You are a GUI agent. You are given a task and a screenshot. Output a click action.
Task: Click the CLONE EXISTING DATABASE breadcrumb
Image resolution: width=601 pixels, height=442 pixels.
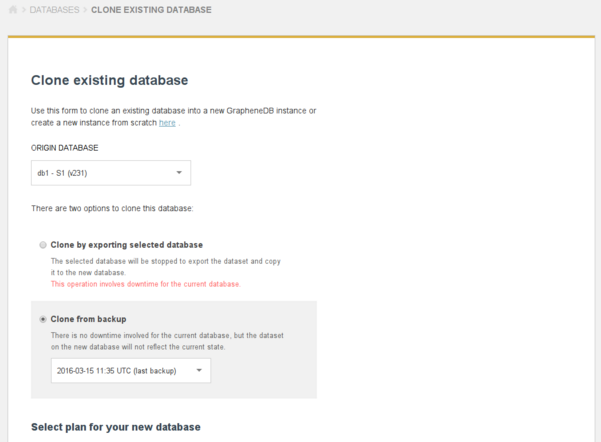point(151,10)
